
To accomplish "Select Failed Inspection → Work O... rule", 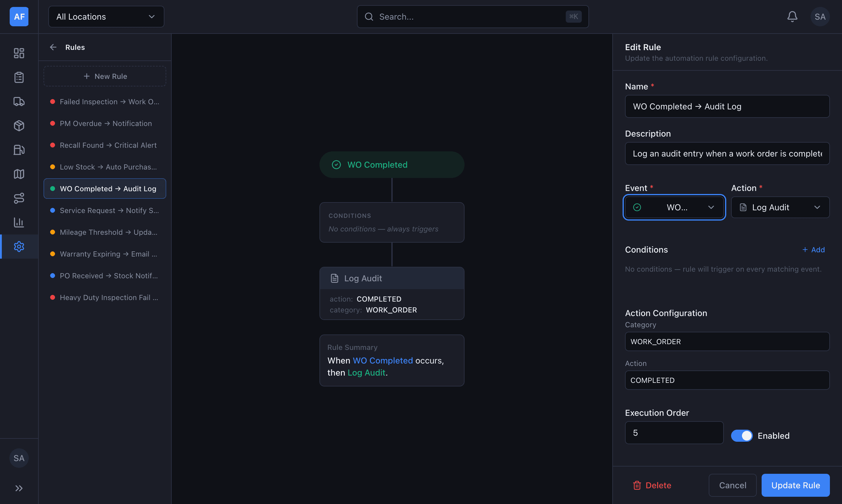I will (105, 102).
